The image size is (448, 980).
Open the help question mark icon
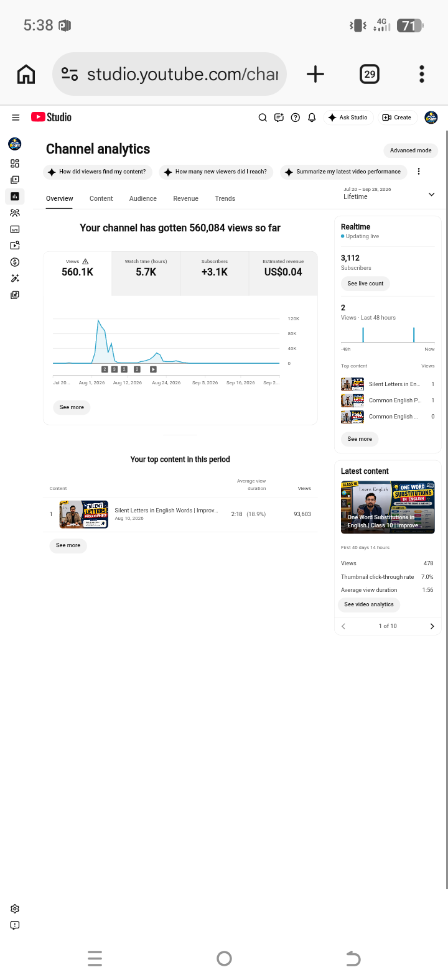pyautogui.click(x=296, y=117)
